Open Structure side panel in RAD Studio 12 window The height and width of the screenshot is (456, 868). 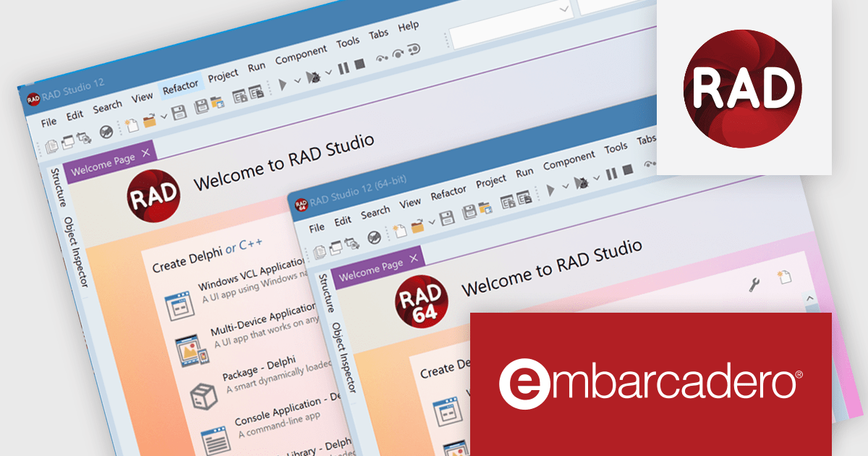coord(59,189)
